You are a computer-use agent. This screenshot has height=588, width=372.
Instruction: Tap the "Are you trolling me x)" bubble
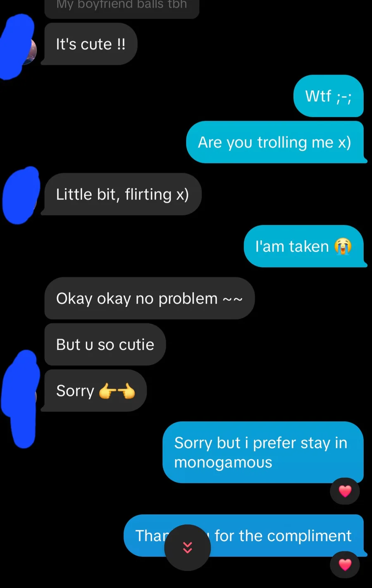click(x=275, y=142)
